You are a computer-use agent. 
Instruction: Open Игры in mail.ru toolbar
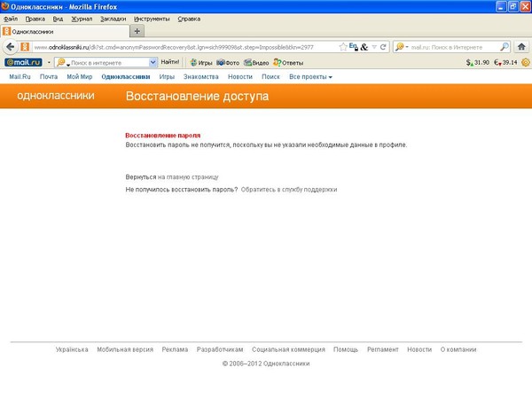(201, 62)
